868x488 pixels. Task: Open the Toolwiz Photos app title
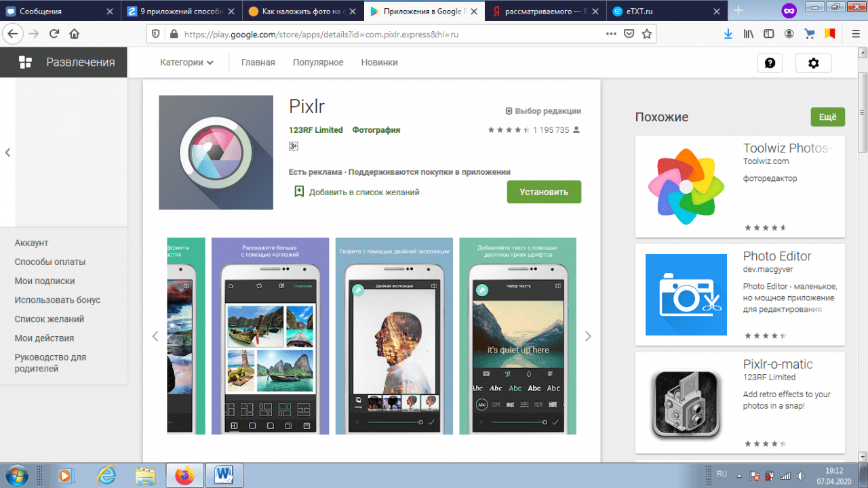click(787, 148)
